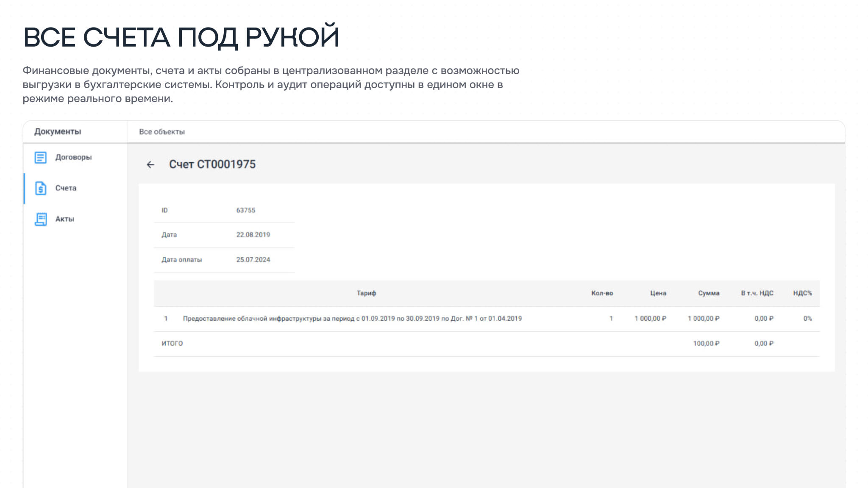Click the Документы sidebar header
This screenshot has width=868, height=488.
click(58, 132)
